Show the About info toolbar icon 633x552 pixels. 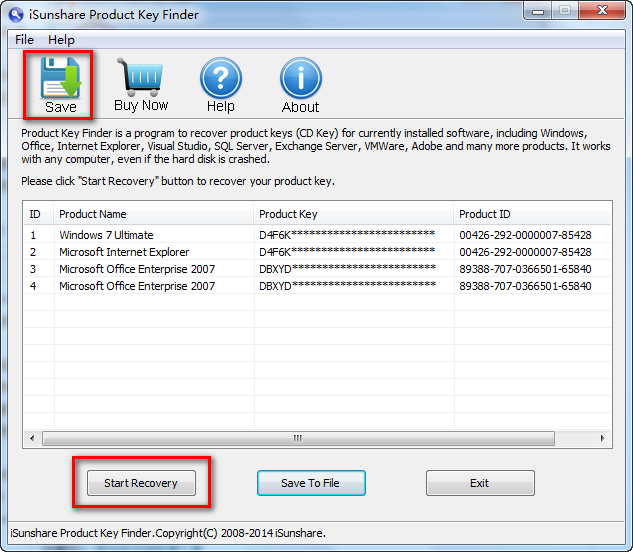click(301, 85)
